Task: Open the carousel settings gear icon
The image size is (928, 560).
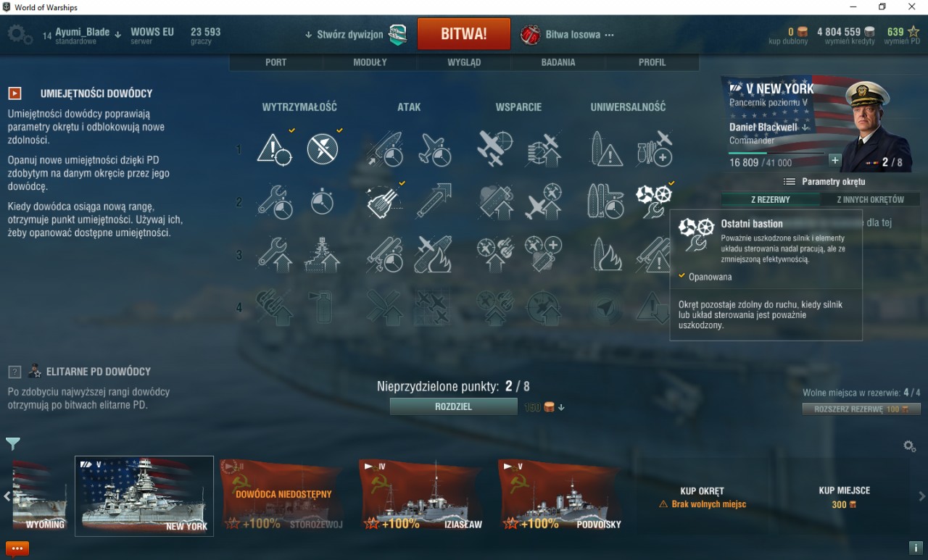Action: 909,446
